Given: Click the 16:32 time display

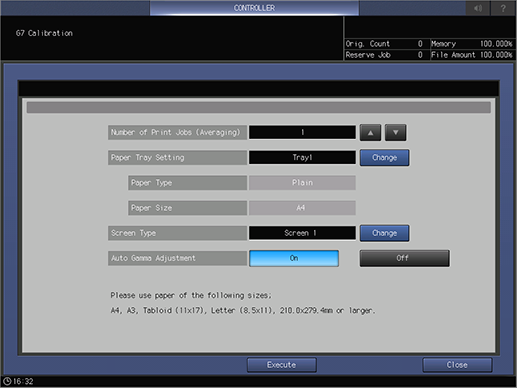Looking at the screenshot, I should [23, 381].
